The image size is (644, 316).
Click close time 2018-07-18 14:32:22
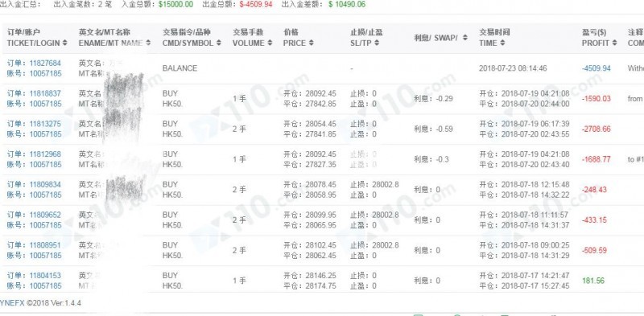click(x=535, y=195)
